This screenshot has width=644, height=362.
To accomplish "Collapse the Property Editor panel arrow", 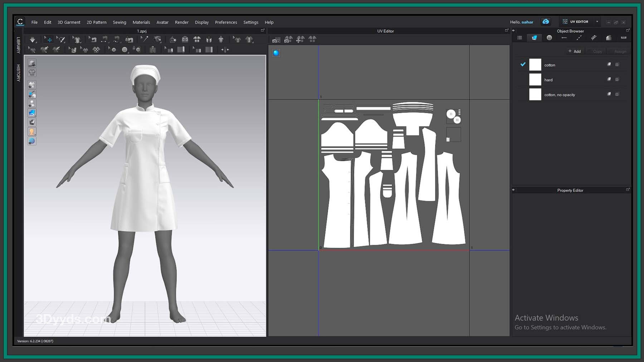I will pyautogui.click(x=513, y=190).
